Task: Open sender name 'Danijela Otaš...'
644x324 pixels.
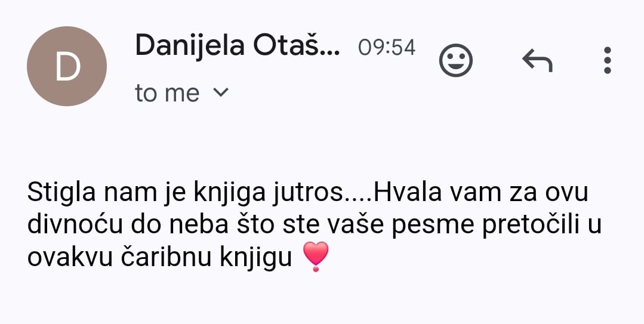Action: coord(238,45)
